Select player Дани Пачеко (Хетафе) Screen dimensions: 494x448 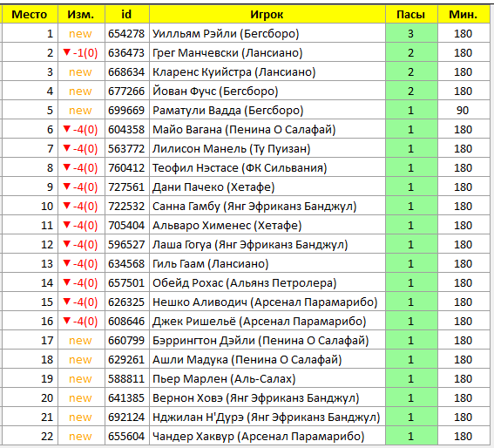coord(213,187)
